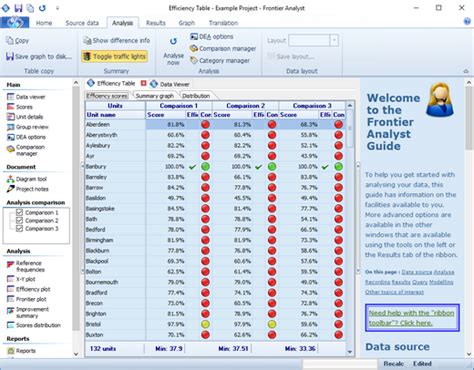The image size is (474, 370).
Task: Open Scores distribution in sidebar
Action: (34, 325)
